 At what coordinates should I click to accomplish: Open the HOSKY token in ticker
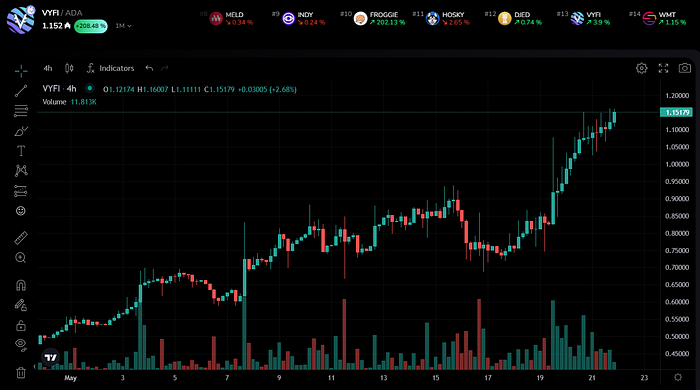tap(448, 18)
